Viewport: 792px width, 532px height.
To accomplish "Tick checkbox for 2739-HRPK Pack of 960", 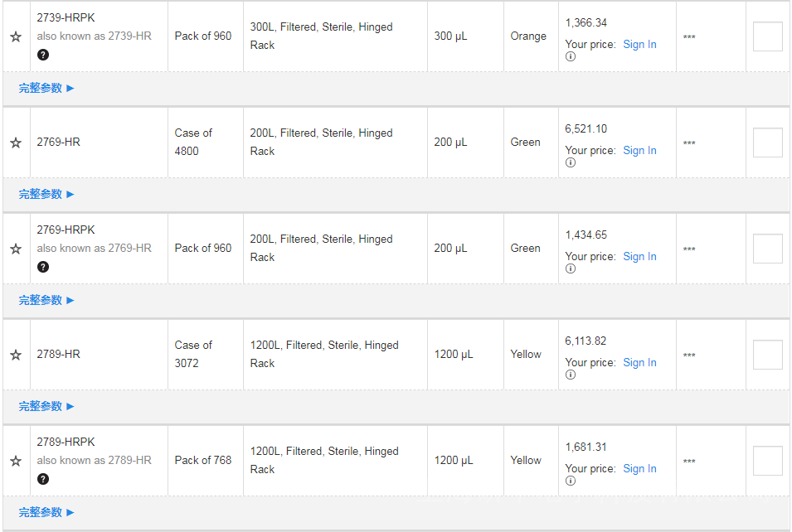I will coord(767,36).
